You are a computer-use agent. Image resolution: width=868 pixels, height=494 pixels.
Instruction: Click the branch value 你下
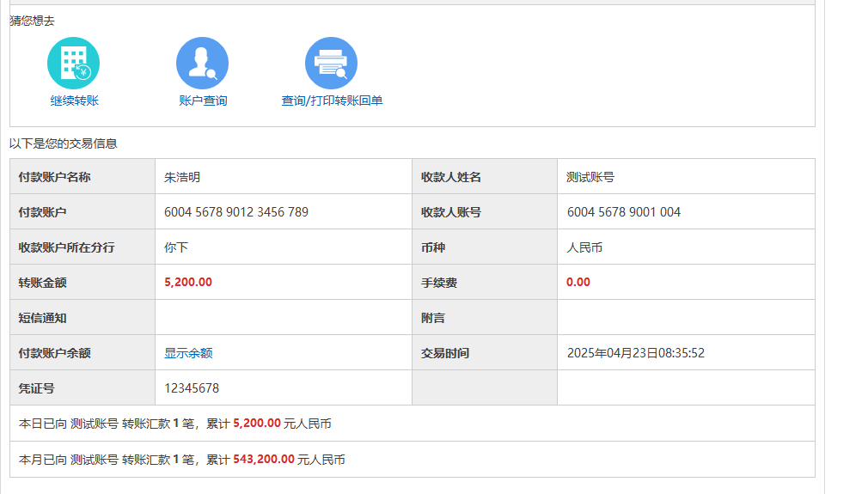(x=176, y=247)
